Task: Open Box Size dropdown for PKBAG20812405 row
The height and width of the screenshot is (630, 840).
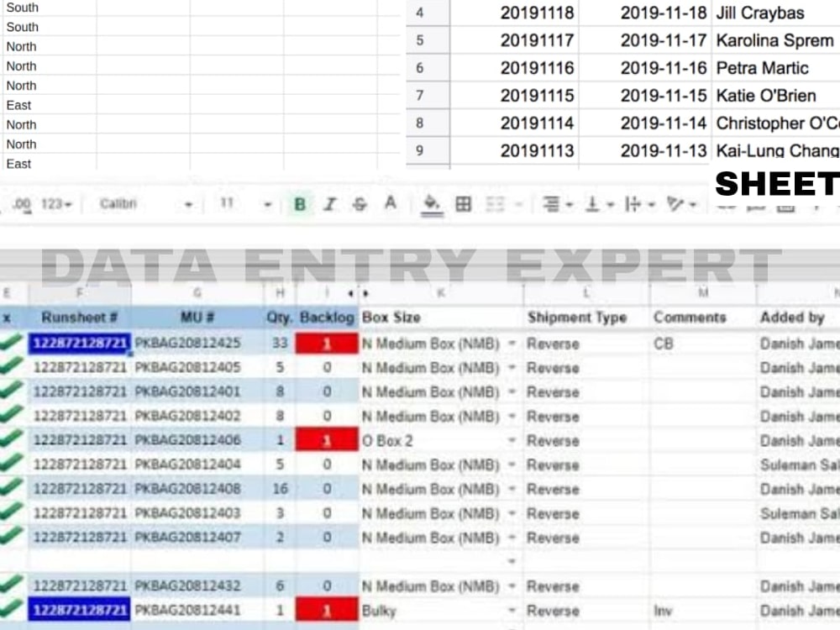Action: 512,368
